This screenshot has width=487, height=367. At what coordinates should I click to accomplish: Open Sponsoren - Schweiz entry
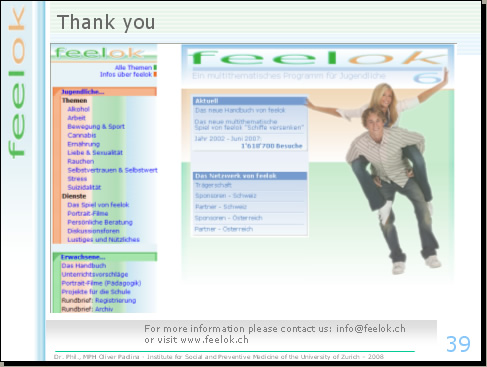coord(226,196)
